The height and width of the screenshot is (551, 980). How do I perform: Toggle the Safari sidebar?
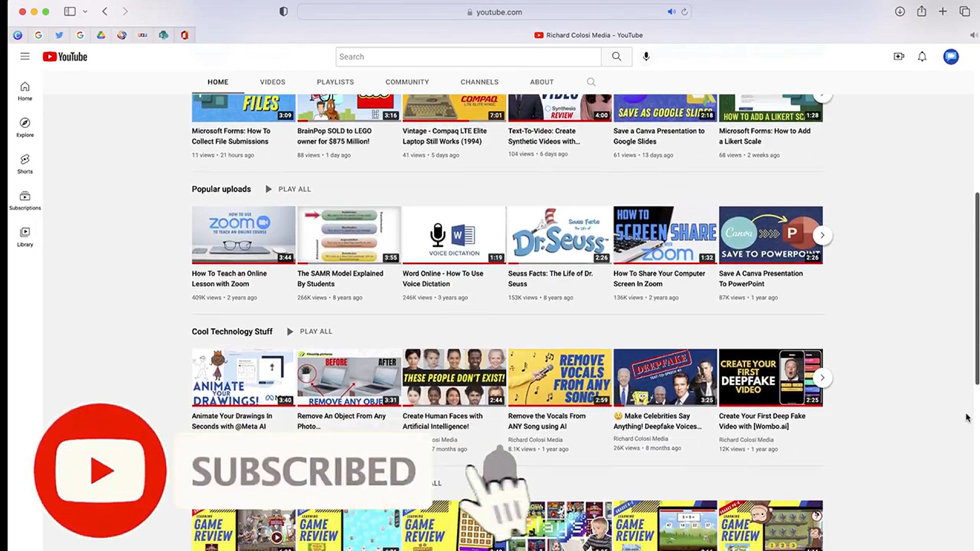point(70,11)
